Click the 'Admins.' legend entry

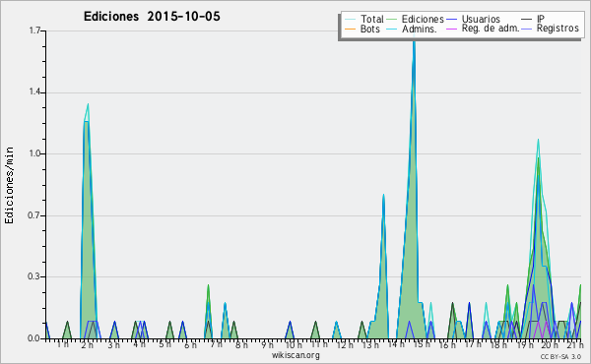[x=420, y=29]
